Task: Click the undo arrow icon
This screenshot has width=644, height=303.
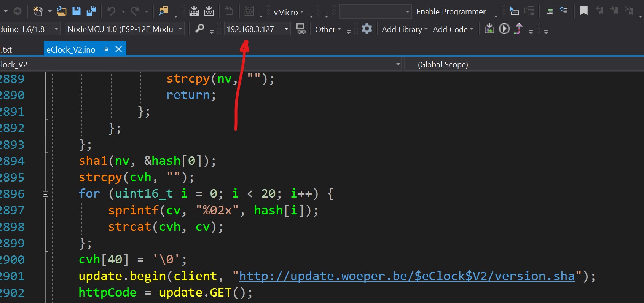Action: point(112,11)
